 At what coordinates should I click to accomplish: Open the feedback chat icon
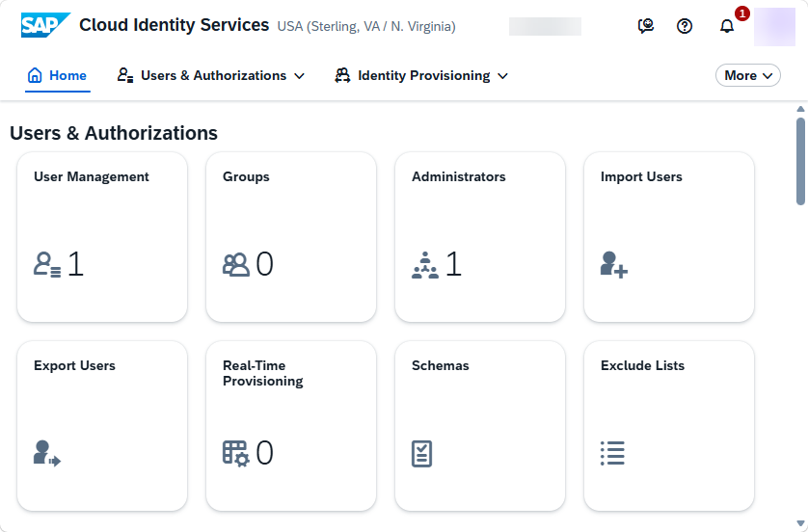(645, 26)
